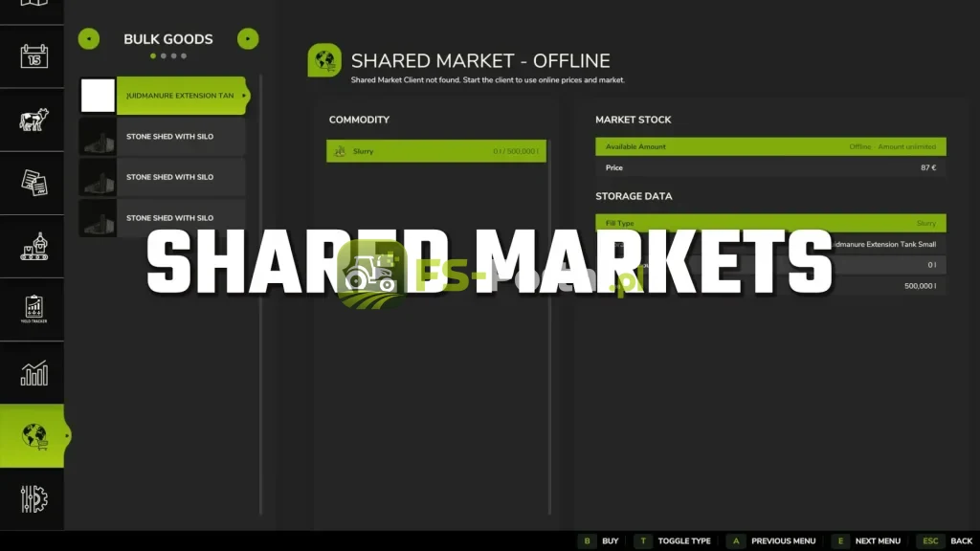Viewport: 980px width, 551px height.
Task: Click the Slurry commodity row icon
Action: click(340, 151)
